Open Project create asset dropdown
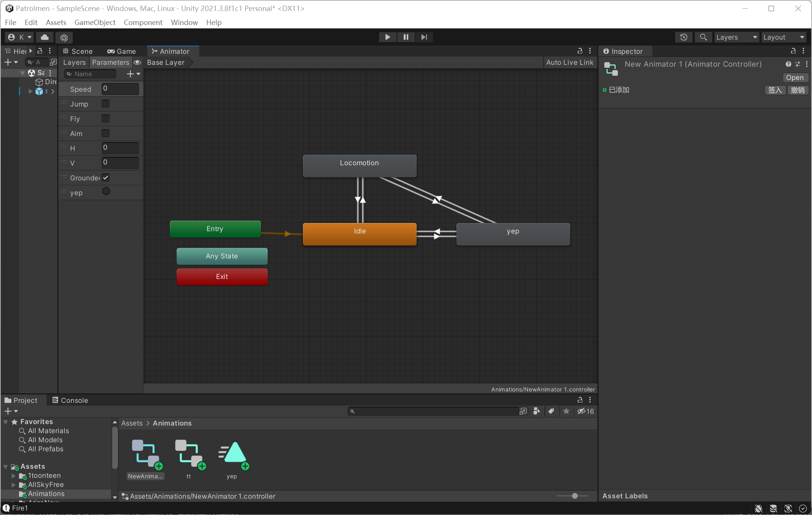 tap(11, 411)
